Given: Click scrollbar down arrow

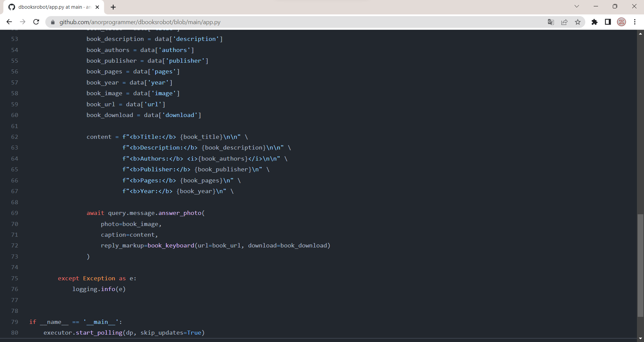Looking at the screenshot, I should coord(640,339).
